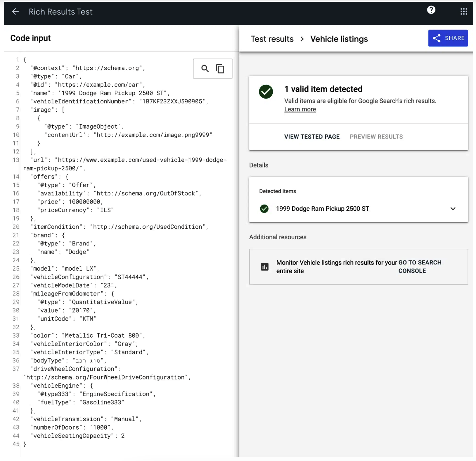Click the "unitCode": "KTM" line
476x461 pixels.
[67, 319]
